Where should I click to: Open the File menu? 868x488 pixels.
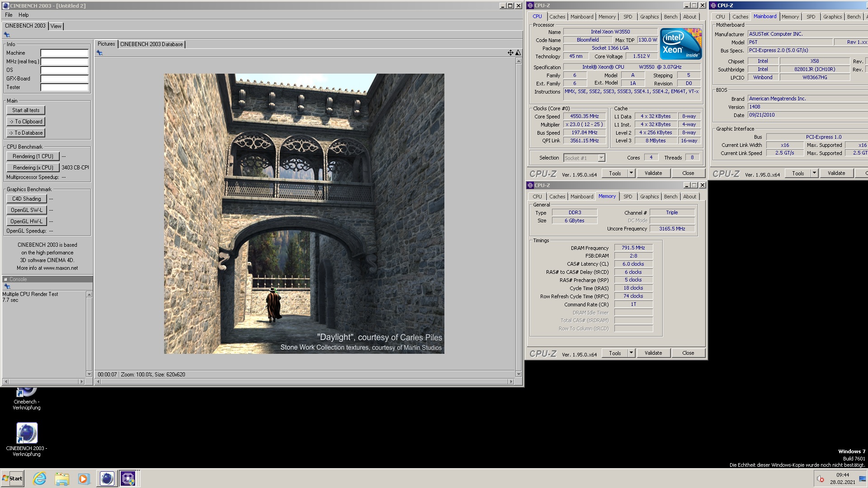(x=9, y=15)
